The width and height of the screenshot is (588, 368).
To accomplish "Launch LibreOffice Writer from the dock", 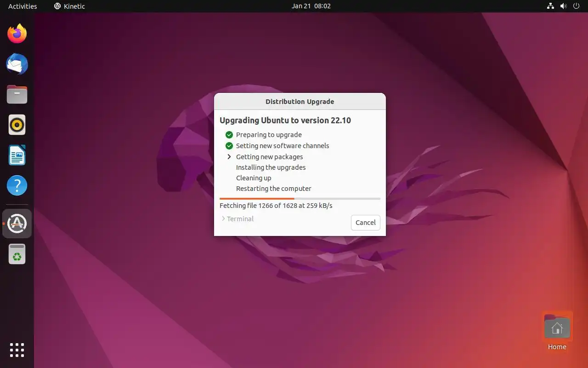I will click(17, 155).
